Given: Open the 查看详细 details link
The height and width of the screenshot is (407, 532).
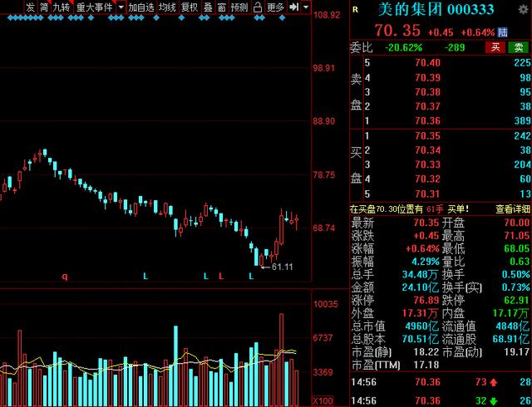Looking at the screenshot, I should (514, 209).
